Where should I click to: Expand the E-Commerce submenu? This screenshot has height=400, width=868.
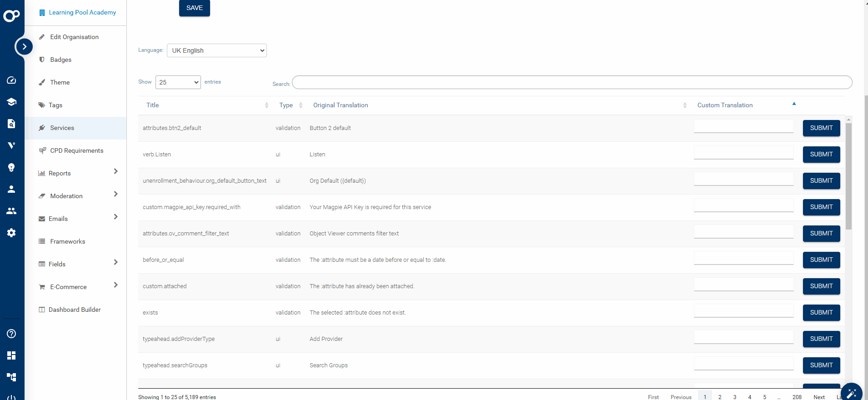point(115,285)
